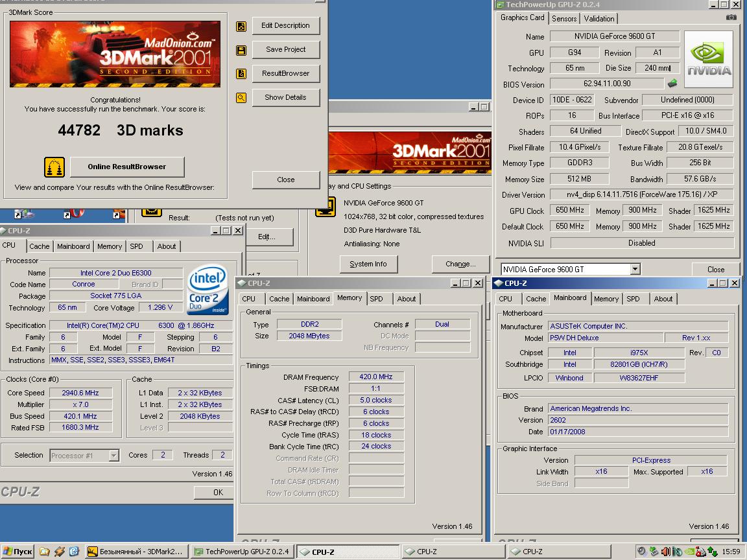Click the BIOS Date value '01/17/2008'

coord(638,432)
